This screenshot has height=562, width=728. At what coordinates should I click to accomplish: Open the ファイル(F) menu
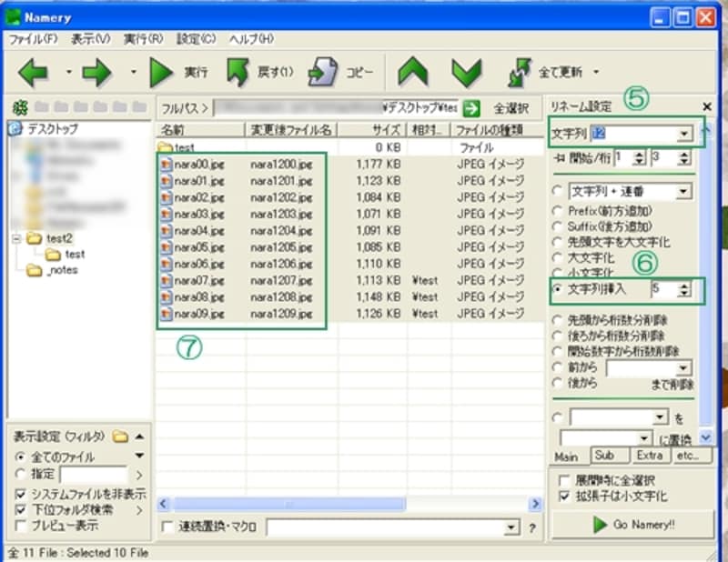coord(33,39)
